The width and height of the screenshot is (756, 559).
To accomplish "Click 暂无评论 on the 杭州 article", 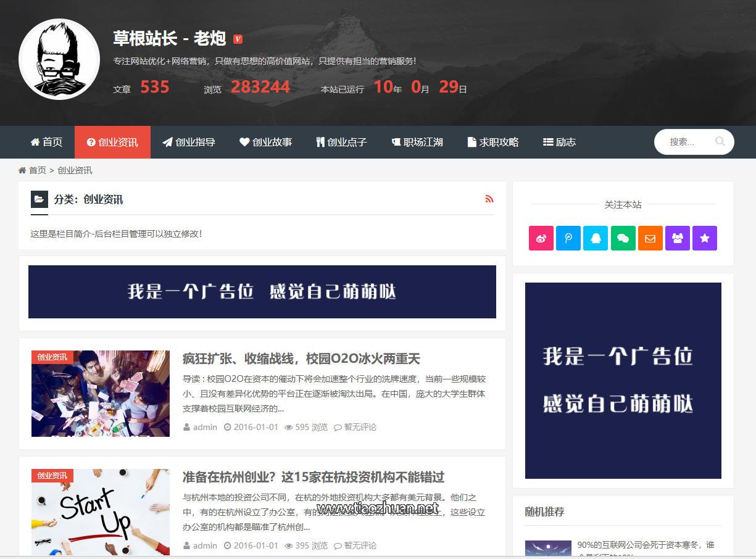I will 355,545.
